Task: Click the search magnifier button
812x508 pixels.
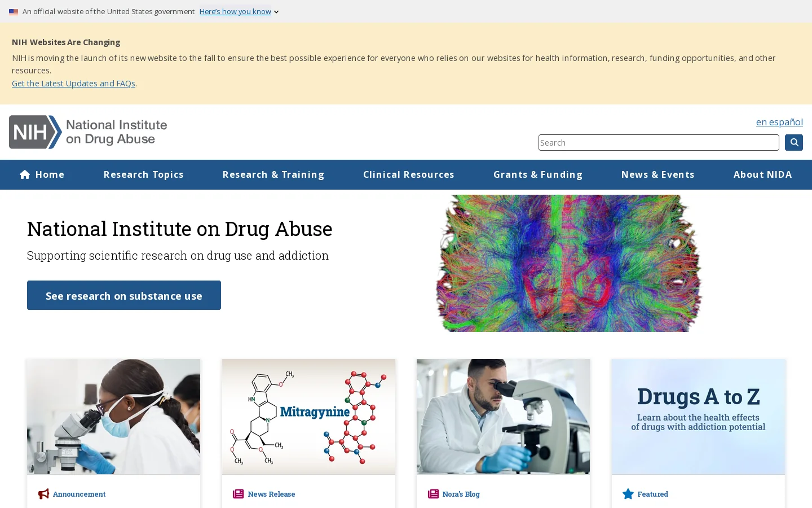Action: click(x=793, y=142)
